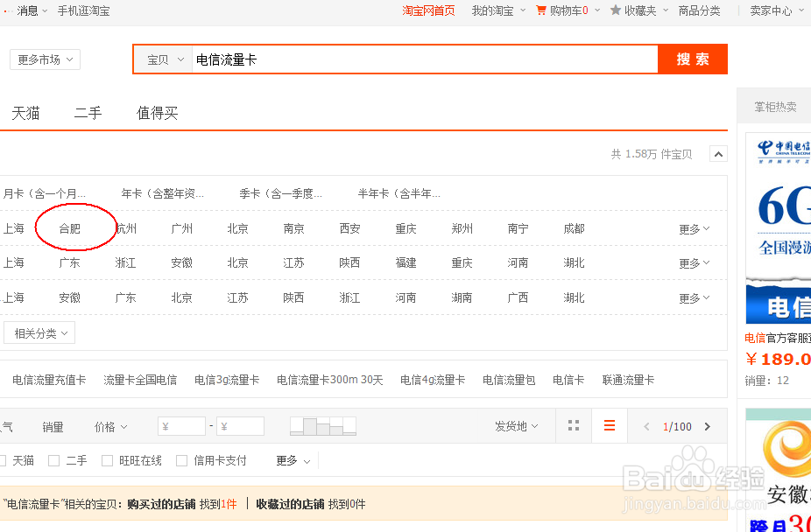Switch to the 天猫 tab
This screenshot has width=811, height=532.
25,113
